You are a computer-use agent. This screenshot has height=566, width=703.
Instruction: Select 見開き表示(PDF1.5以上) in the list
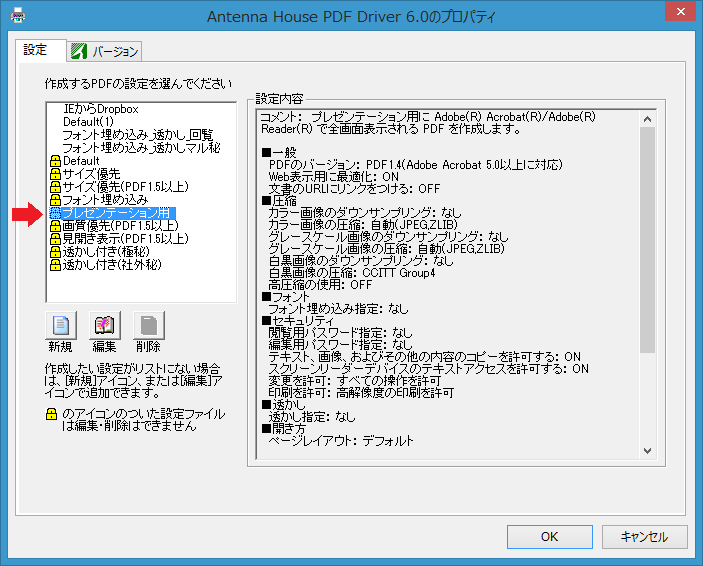(x=126, y=239)
